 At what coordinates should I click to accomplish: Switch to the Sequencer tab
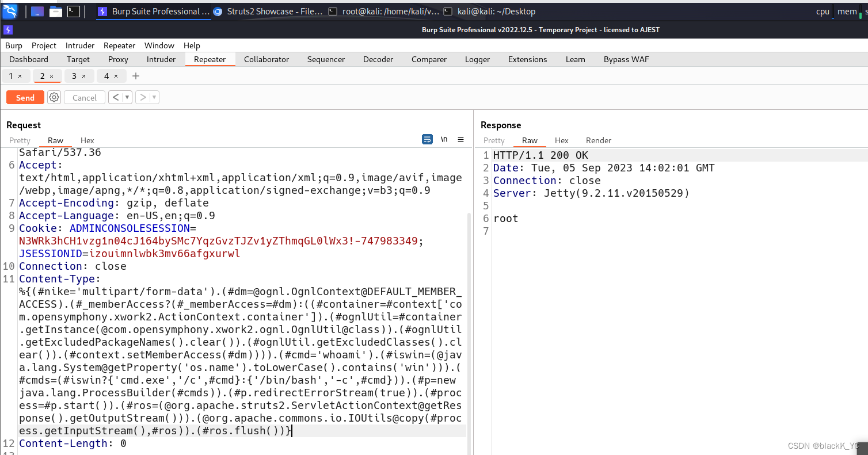326,59
